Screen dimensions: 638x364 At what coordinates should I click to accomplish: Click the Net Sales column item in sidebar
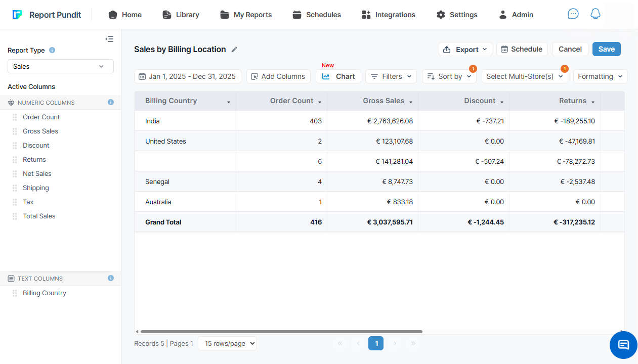click(37, 173)
